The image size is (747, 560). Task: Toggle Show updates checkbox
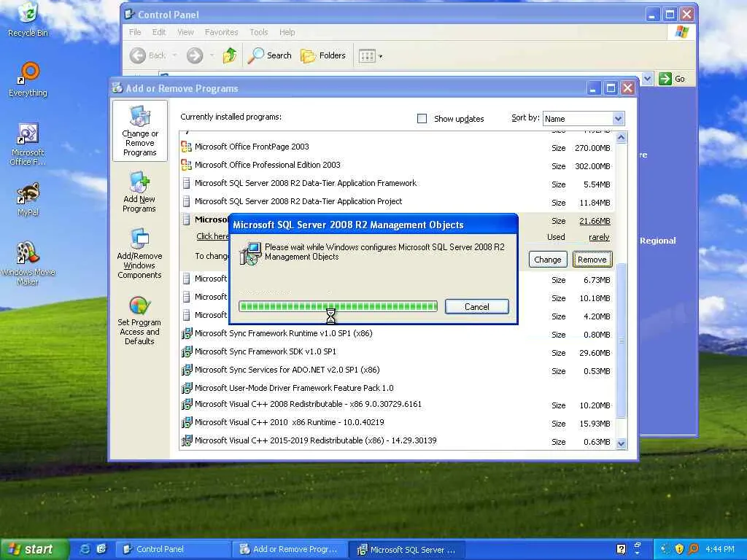(x=422, y=118)
